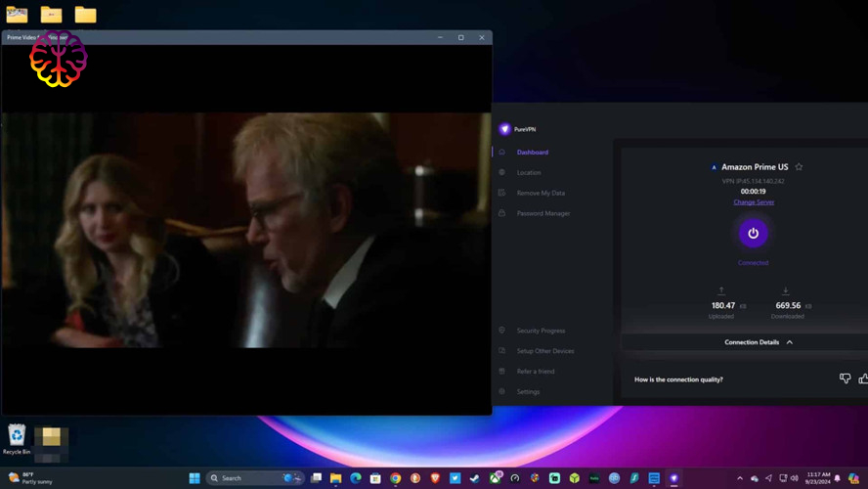
Task: Click the VPN IP address text
Action: point(753,181)
